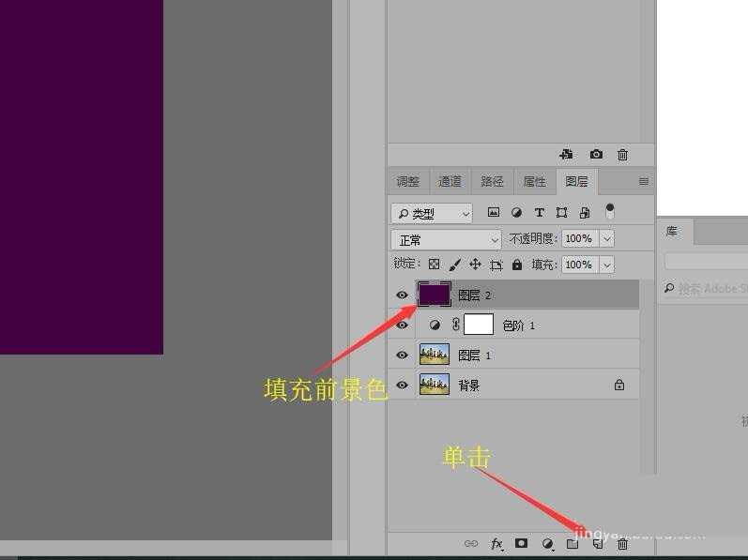
Task: Toggle visibility of 背景 layer
Action: [402, 386]
